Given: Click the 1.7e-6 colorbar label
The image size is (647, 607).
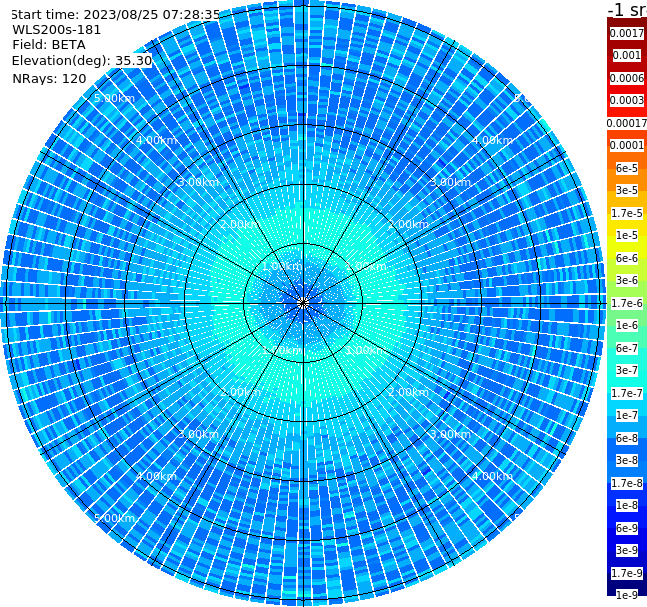Looking at the screenshot, I should point(627,303).
